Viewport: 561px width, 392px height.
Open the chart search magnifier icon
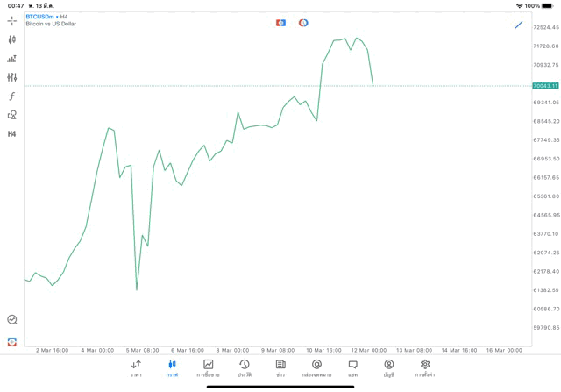coord(12,320)
